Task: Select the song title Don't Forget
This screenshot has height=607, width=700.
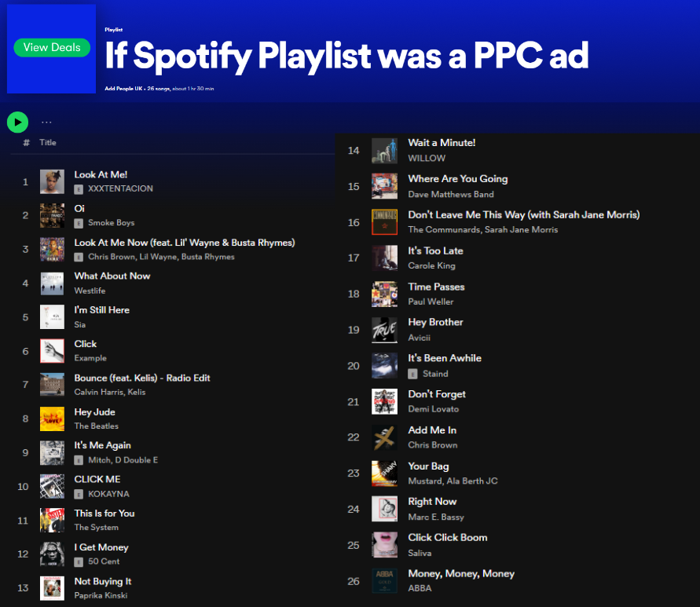Action: (437, 394)
